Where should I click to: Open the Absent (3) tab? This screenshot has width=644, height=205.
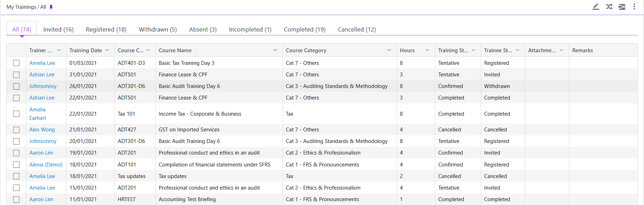[x=203, y=29]
